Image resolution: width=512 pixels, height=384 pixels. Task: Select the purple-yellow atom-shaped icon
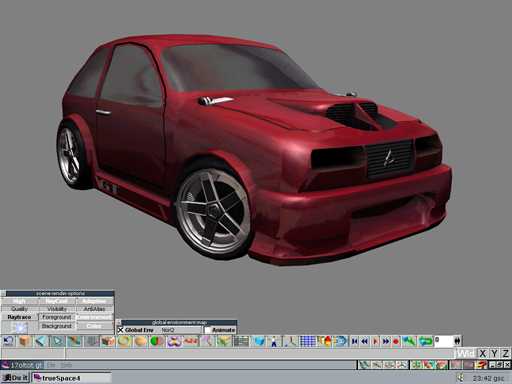click(174, 341)
